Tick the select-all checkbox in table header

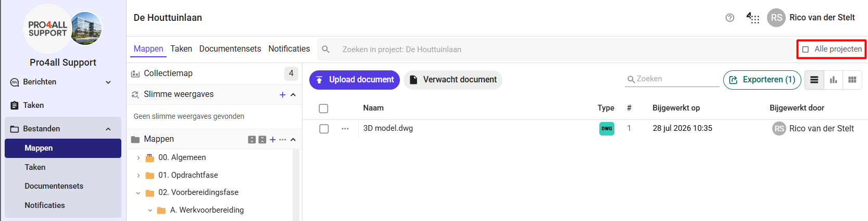(323, 108)
